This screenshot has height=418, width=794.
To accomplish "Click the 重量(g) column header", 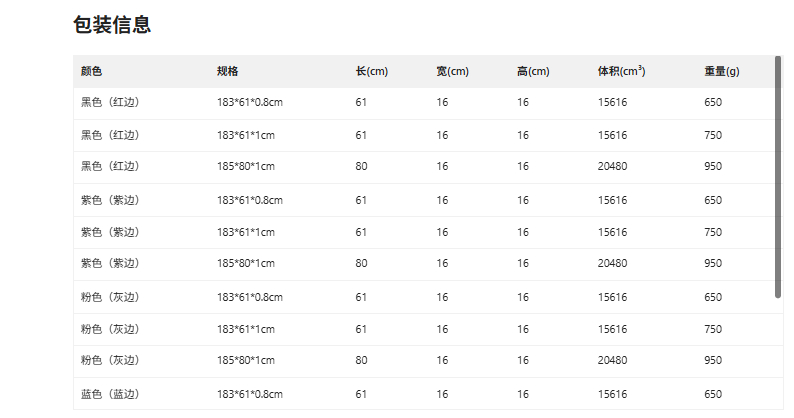I will tap(721, 72).
